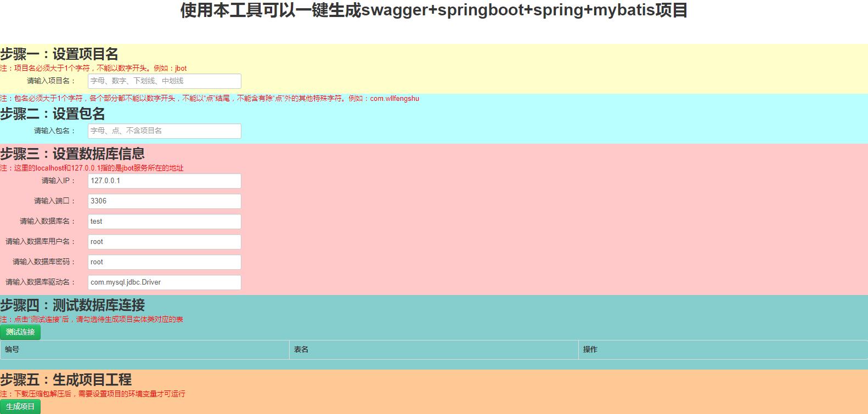Click the 请输入数据库名 label
868x414 pixels.
[x=48, y=222]
